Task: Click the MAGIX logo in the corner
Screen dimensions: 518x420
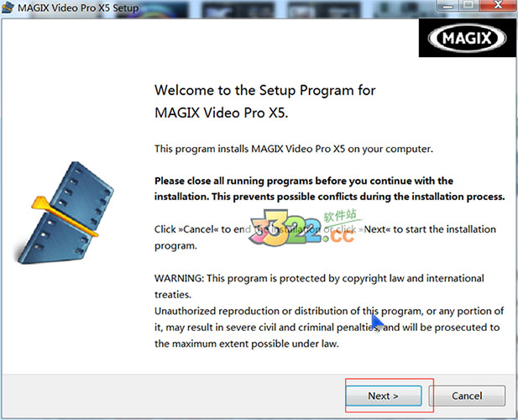Action: tap(467, 38)
